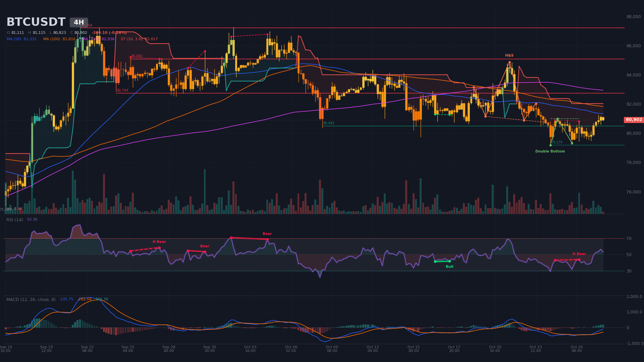Click the RSI value 53.36

click(x=32, y=220)
